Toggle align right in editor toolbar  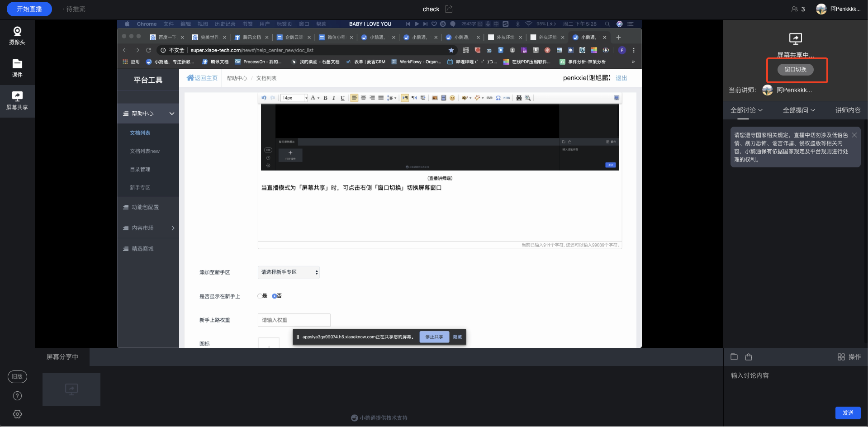[x=372, y=98]
